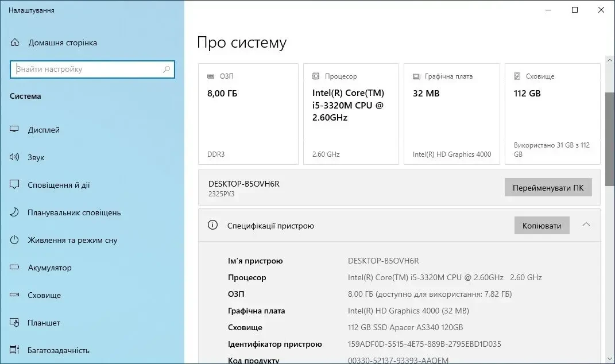This screenshot has width=615, height=364.
Task: Click Перейменувати ПК button
Action: [x=548, y=188]
